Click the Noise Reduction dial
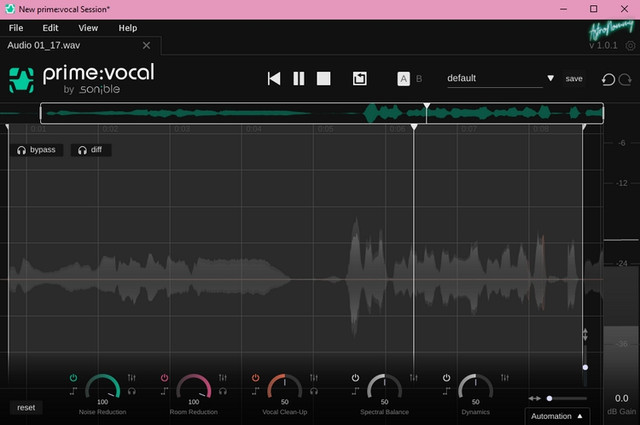 (x=102, y=387)
